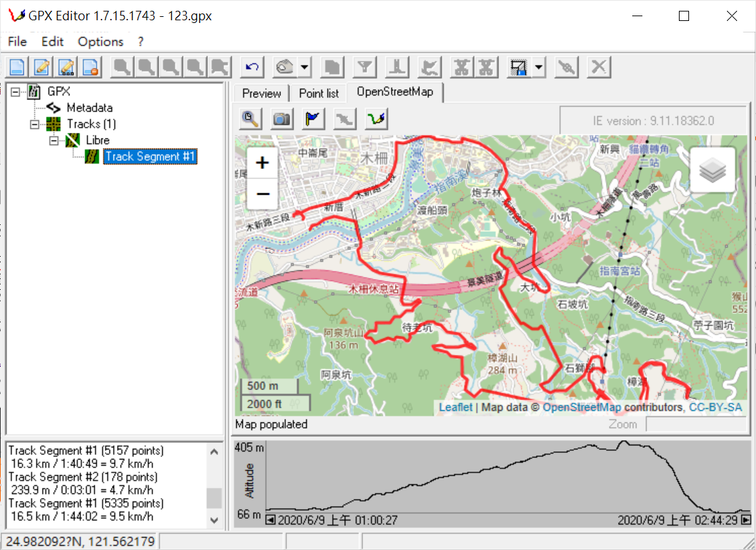Screen dimensions: 756x550
Task: Zoom out the map with the minus button
Action: click(x=262, y=194)
